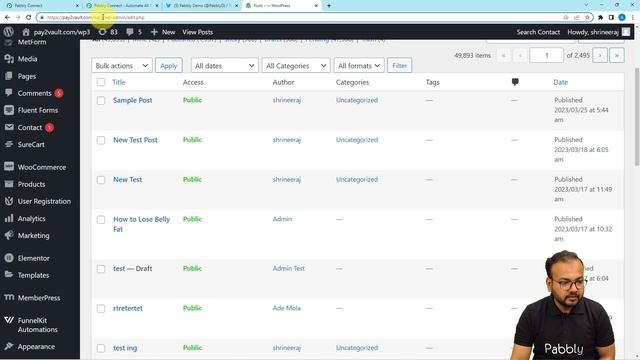
Task: Reload the page with browser refresh icon
Action: [x=28, y=17]
